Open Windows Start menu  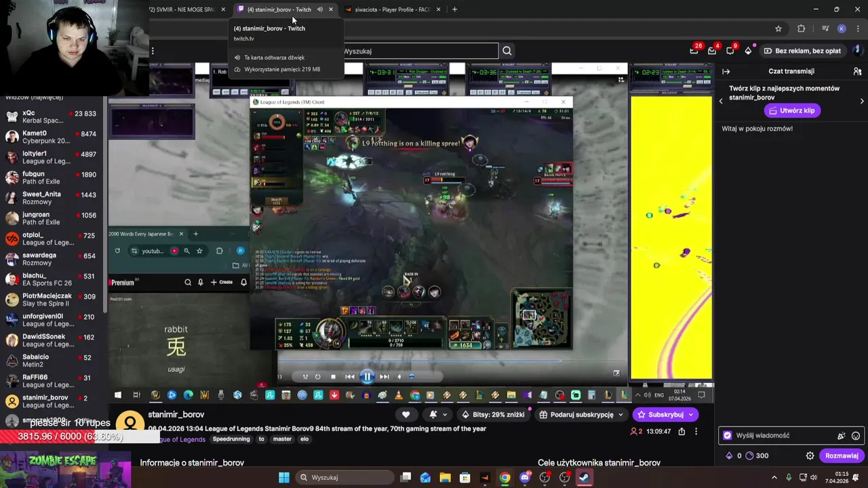tap(284, 477)
